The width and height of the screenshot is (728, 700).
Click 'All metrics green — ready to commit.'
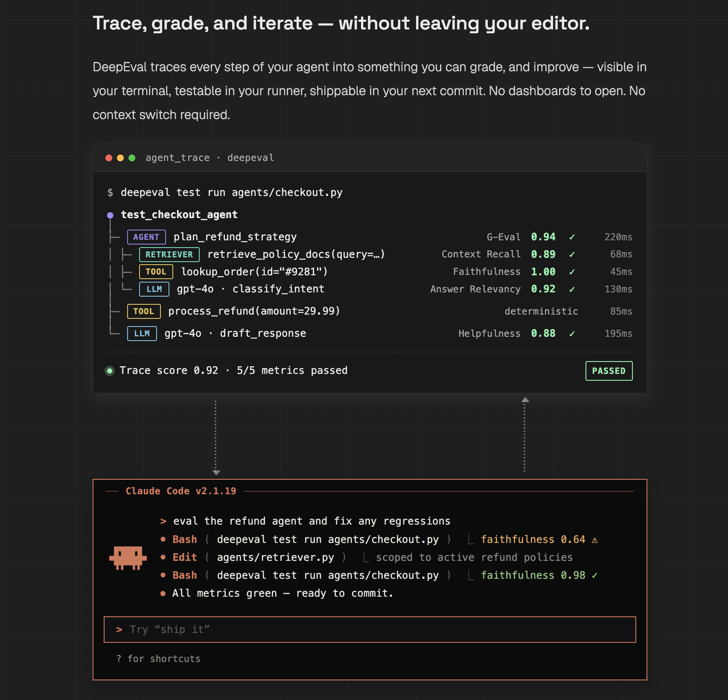point(282,593)
